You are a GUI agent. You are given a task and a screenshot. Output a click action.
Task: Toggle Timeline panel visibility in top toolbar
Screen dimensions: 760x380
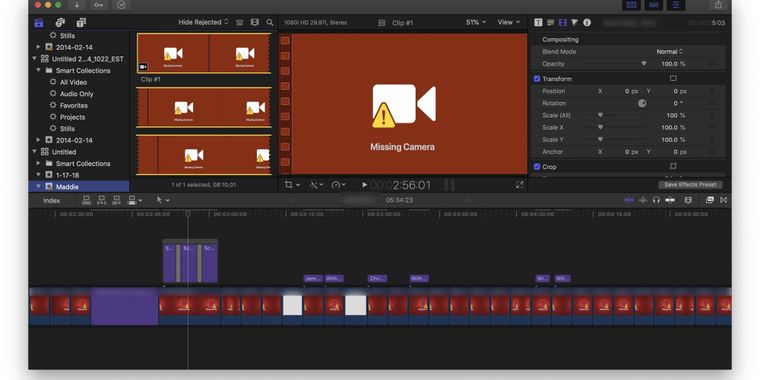(654, 5)
